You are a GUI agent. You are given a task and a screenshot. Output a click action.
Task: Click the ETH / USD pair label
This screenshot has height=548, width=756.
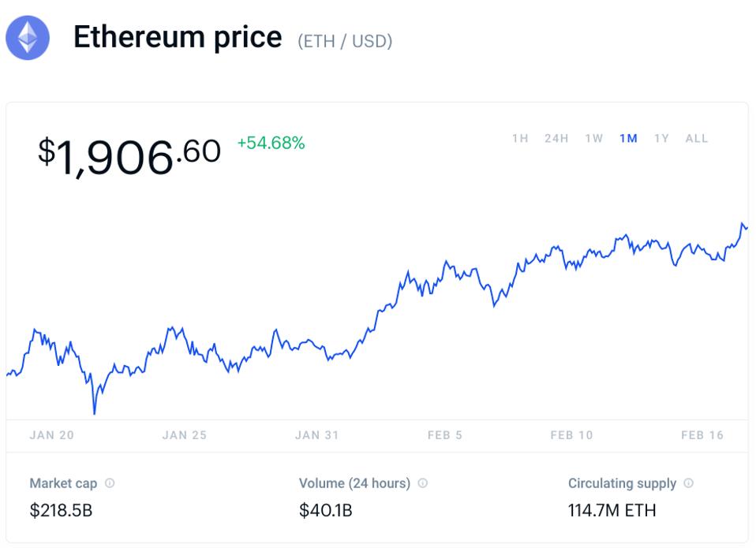pos(345,41)
